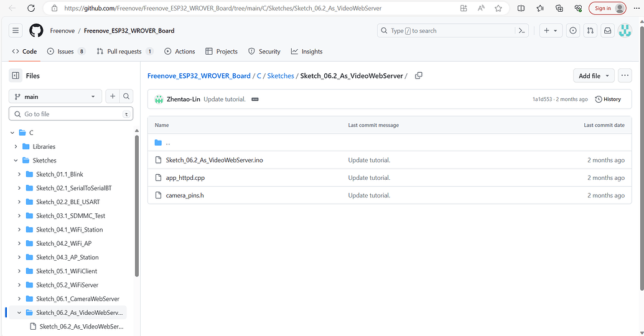This screenshot has width=644, height=336.
Task: Open browser split screen icon
Action: (x=521, y=8)
